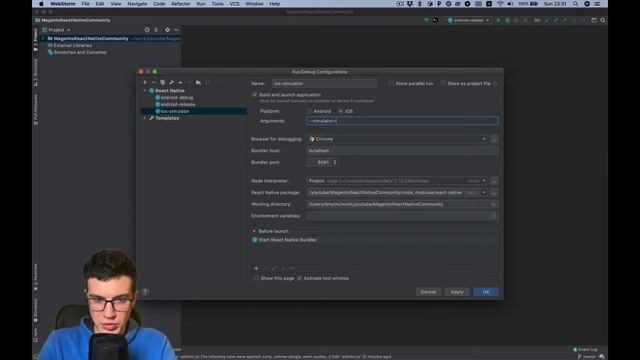The width and height of the screenshot is (640, 360).
Task: Toggle Build and launch application checkbox
Action: (255, 95)
